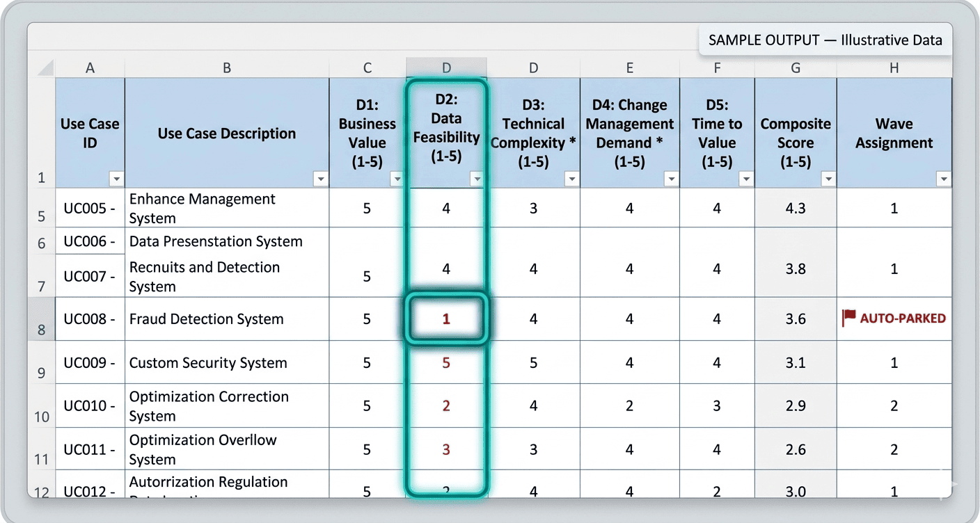
Task: Click composite score '2.9' in UC010 row
Action: click(796, 405)
